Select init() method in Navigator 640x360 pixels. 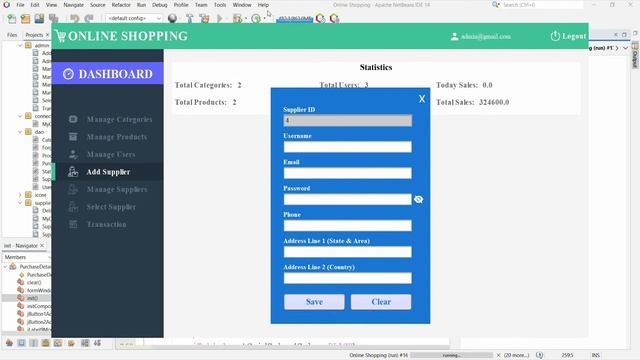coord(32,298)
